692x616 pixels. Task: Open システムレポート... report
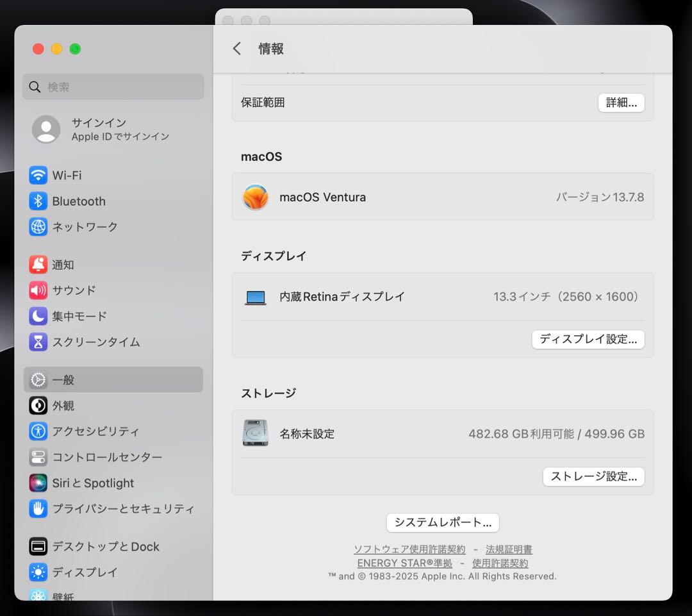(442, 522)
